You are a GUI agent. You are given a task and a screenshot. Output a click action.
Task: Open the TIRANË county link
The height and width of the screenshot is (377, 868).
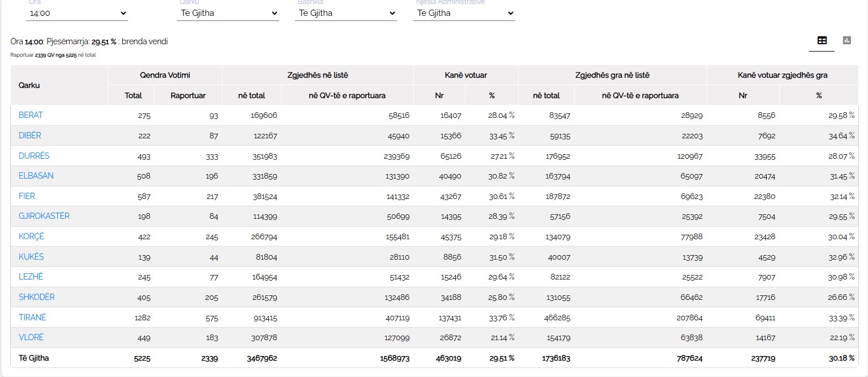click(32, 317)
